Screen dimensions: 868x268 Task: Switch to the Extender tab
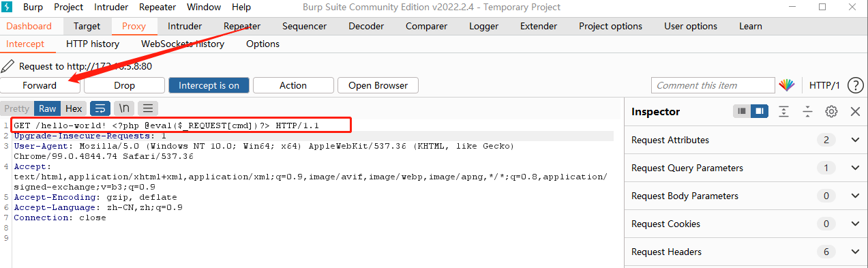click(539, 26)
